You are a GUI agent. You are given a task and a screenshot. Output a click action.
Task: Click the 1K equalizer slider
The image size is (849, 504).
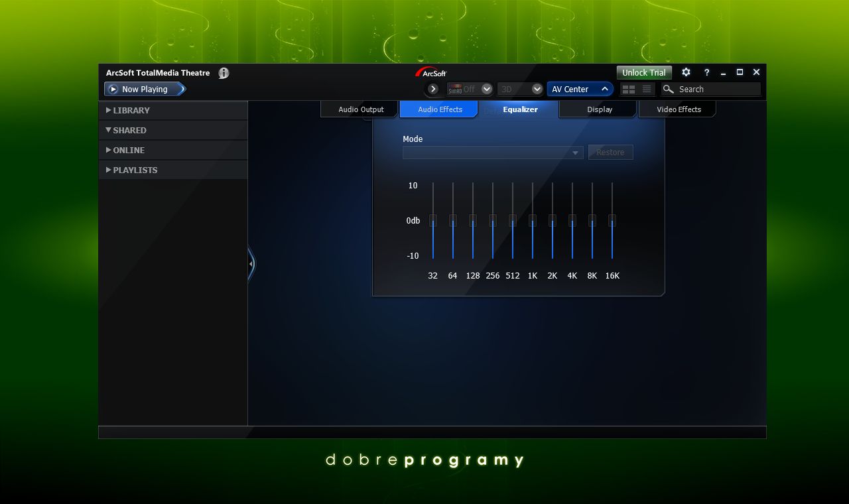point(533,220)
